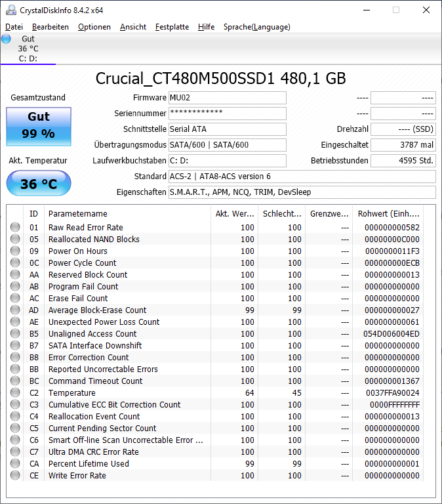This screenshot has width=442, height=504.
Task: Click status icon for Power Cycle Count
Action: 15,263
